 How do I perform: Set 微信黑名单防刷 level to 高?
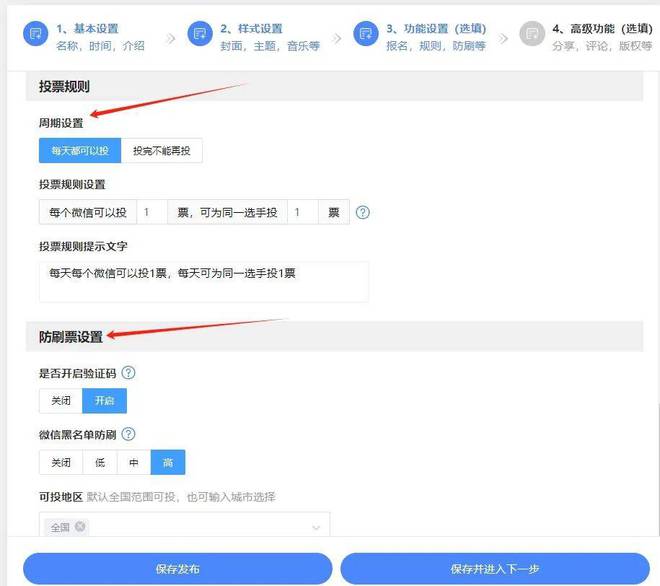pyautogui.click(x=168, y=462)
